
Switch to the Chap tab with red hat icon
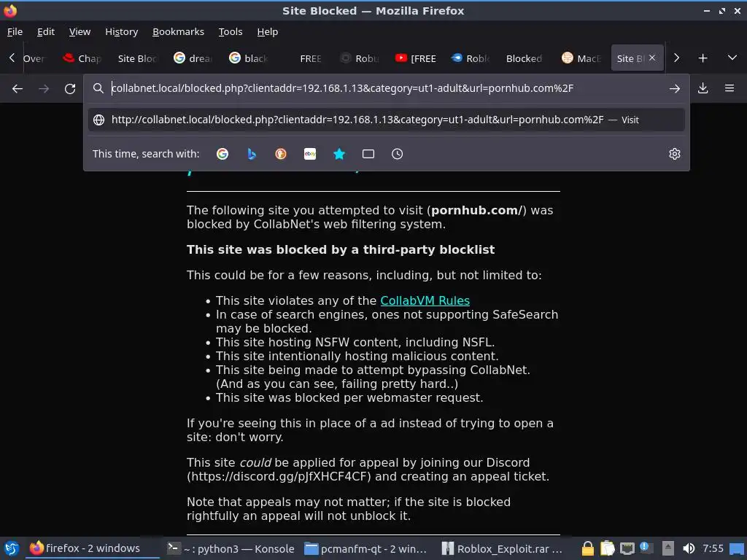82,58
